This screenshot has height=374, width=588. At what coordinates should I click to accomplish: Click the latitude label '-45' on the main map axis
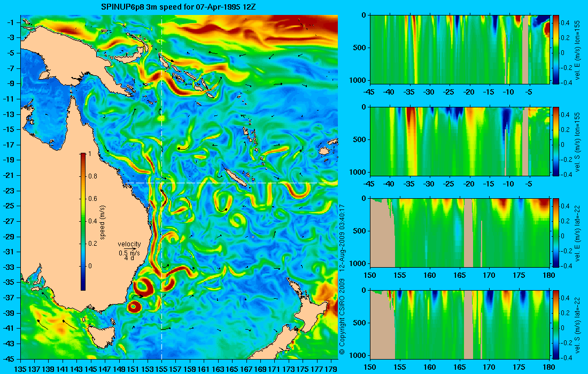9,359
